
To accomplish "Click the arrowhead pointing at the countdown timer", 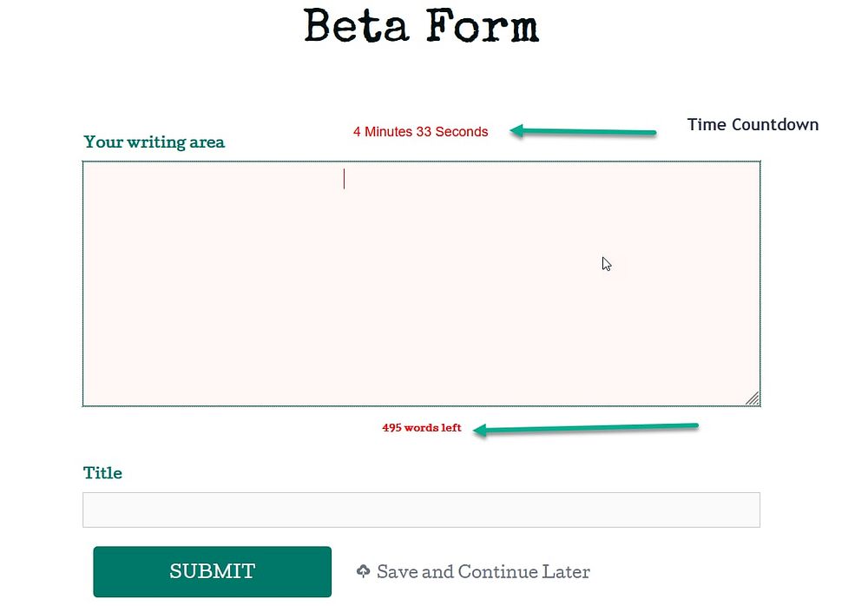I will pyautogui.click(x=516, y=131).
